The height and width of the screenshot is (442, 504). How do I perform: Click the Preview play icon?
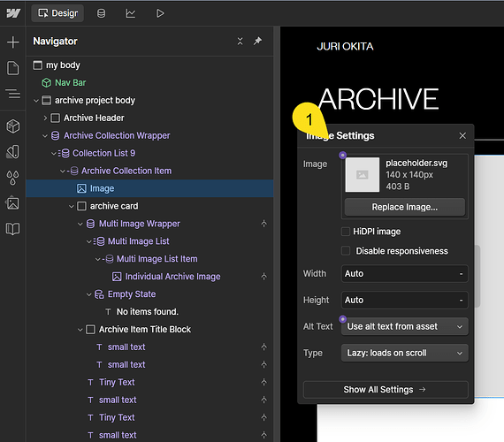click(x=160, y=13)
